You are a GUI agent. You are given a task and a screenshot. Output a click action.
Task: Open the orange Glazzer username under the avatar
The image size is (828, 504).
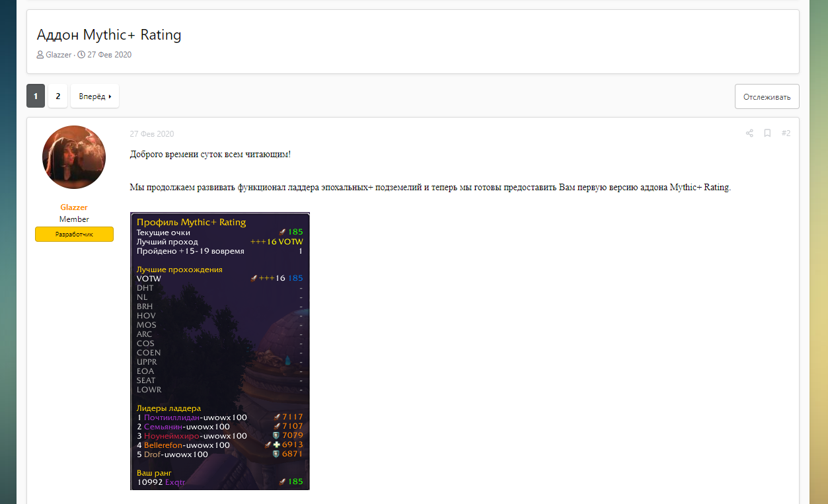tap(74, 207)
